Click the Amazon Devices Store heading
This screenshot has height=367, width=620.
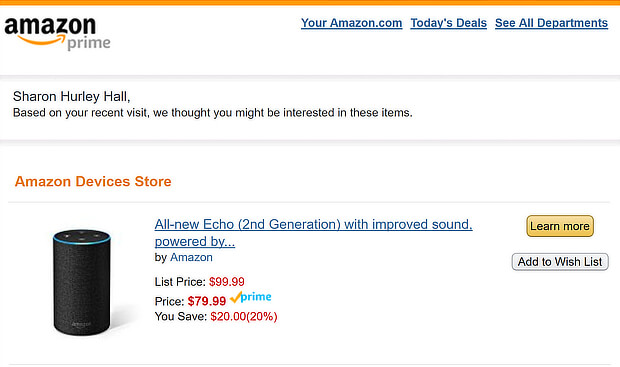click(x=93, y=182)
